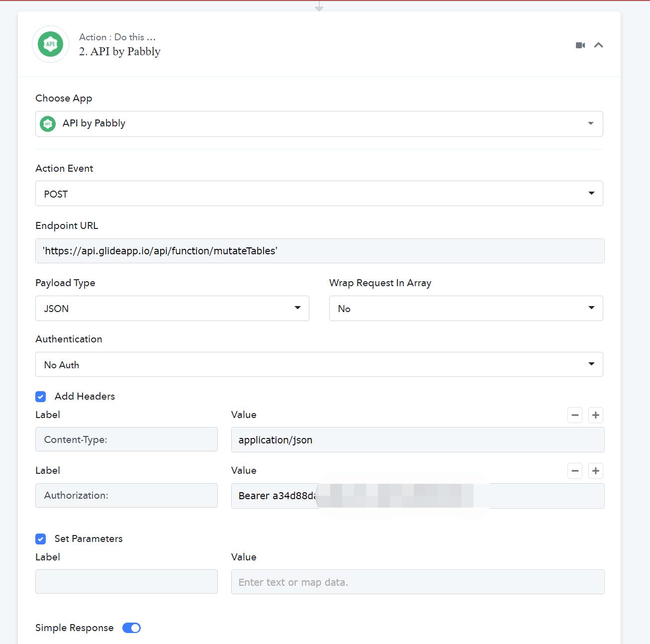Click the empty parameter Label field
The height and width of the screenshot is (644, 650).
[126, 582]
